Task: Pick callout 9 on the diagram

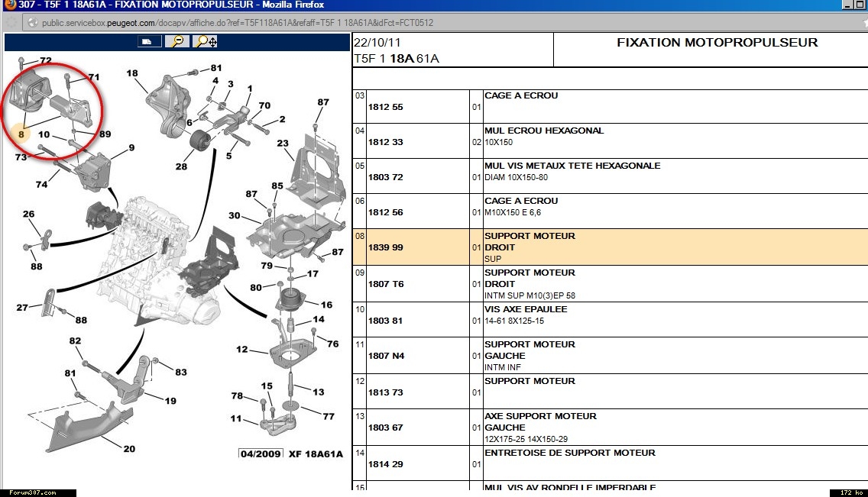Action: pyautogui.click(x=131, y=147)
